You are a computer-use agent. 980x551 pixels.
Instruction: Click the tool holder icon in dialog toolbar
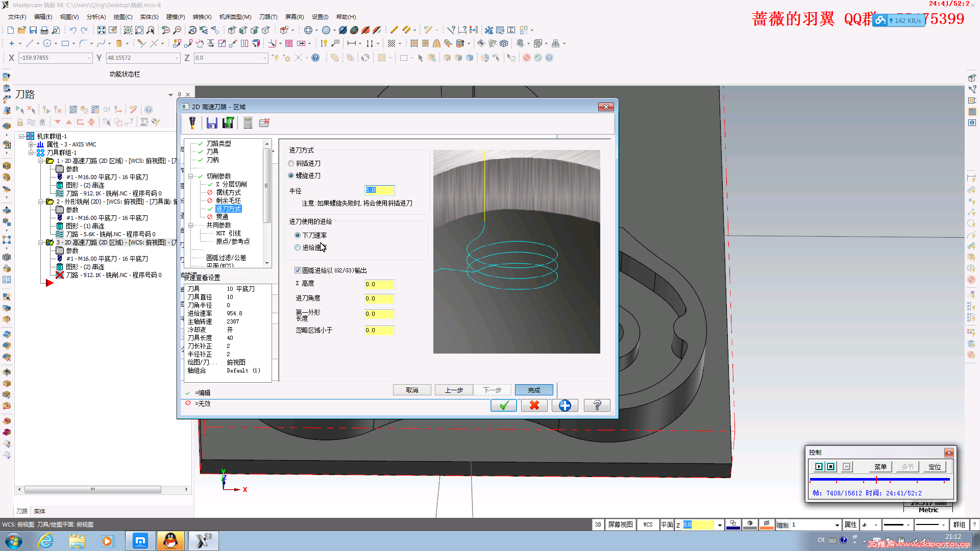[192, 122]
